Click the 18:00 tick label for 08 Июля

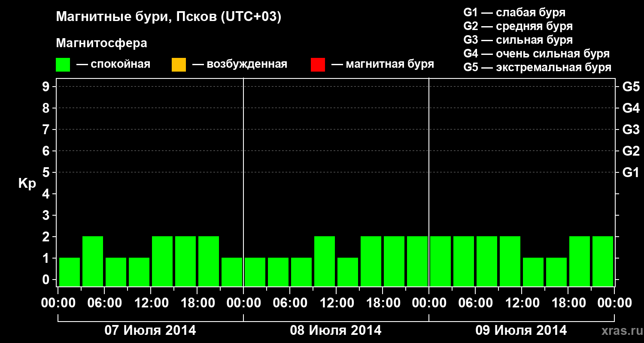(383, 303)
